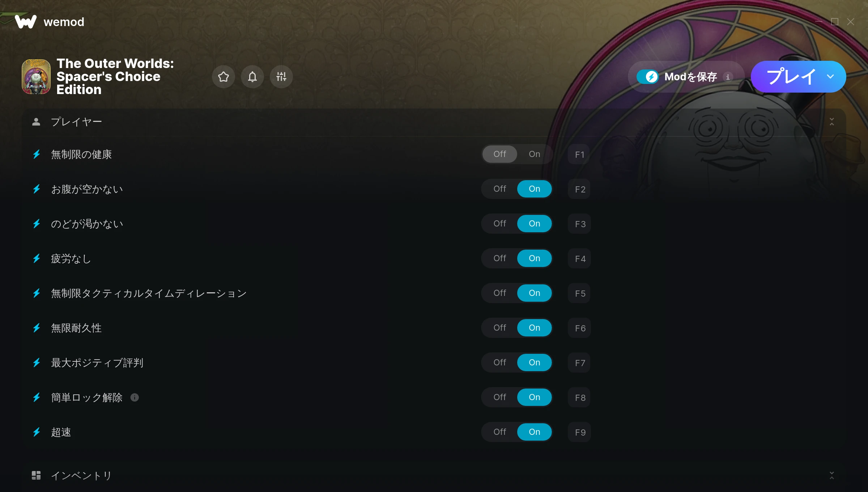Open the sliders settings icon
The image size is (868, 492).
pos(281,77)
